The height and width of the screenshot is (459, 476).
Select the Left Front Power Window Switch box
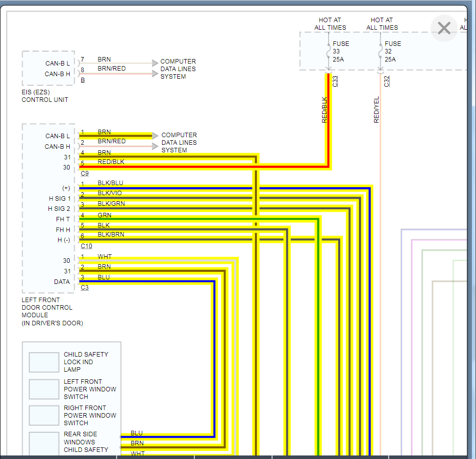click(44, 389)
